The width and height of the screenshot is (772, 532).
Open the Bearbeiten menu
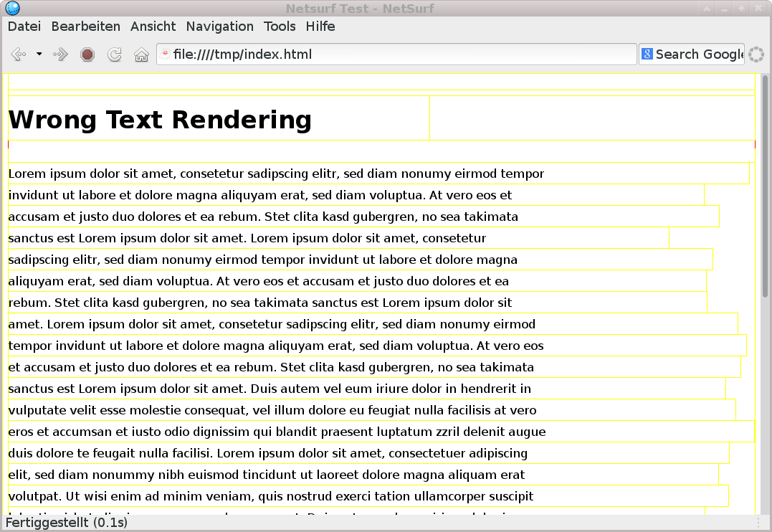pos(85,27)
